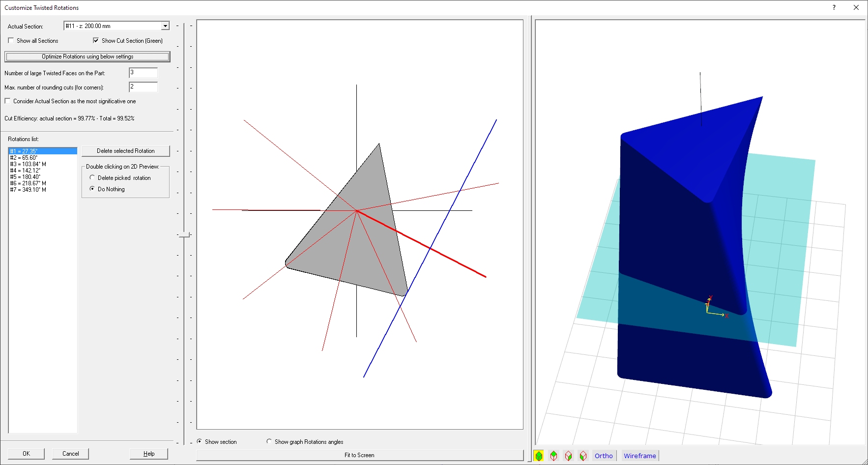Select rotation #4 = 142.12° in list
The width and height of the screenshot is (868, 465).
pyautogui.click(x=43, y=171)
